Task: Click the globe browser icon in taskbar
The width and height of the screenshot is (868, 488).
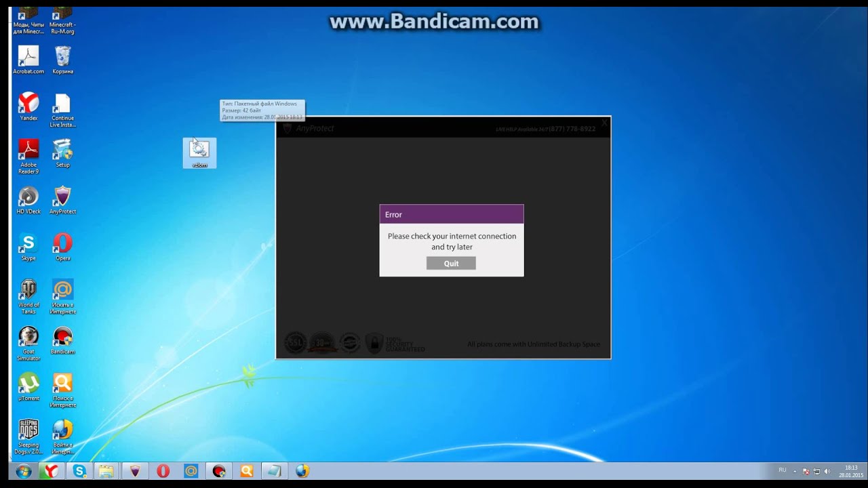Action: pyautogui.click(x=302, y=471)
